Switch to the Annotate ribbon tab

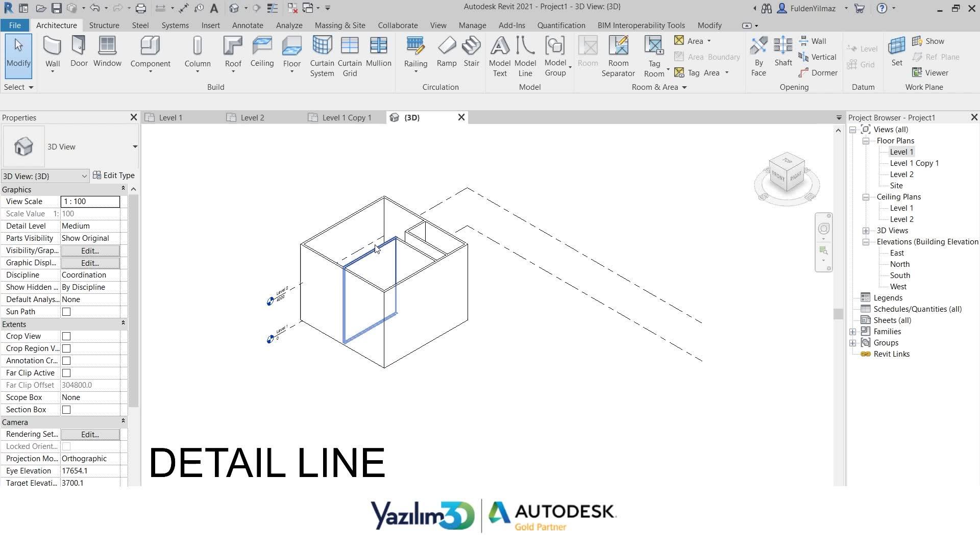click(248, 25)
